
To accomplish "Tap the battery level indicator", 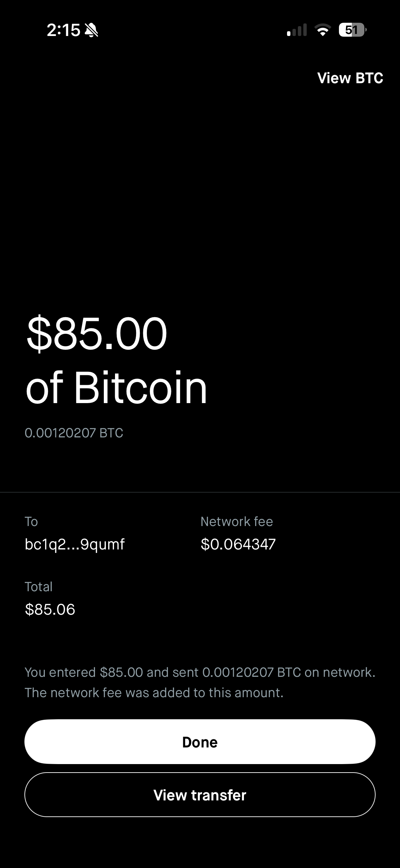I will tap(352, 30).
